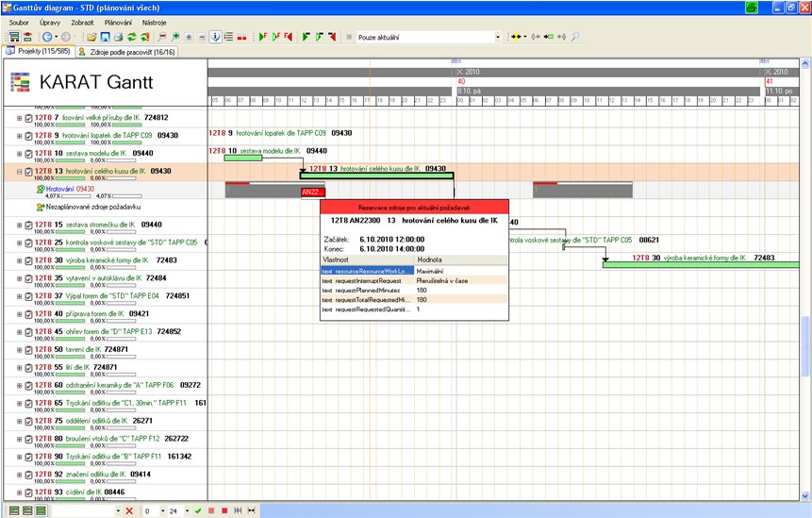Click the red flag with black bar
This screenshot has width=812, height=518.
pos(332,37)
